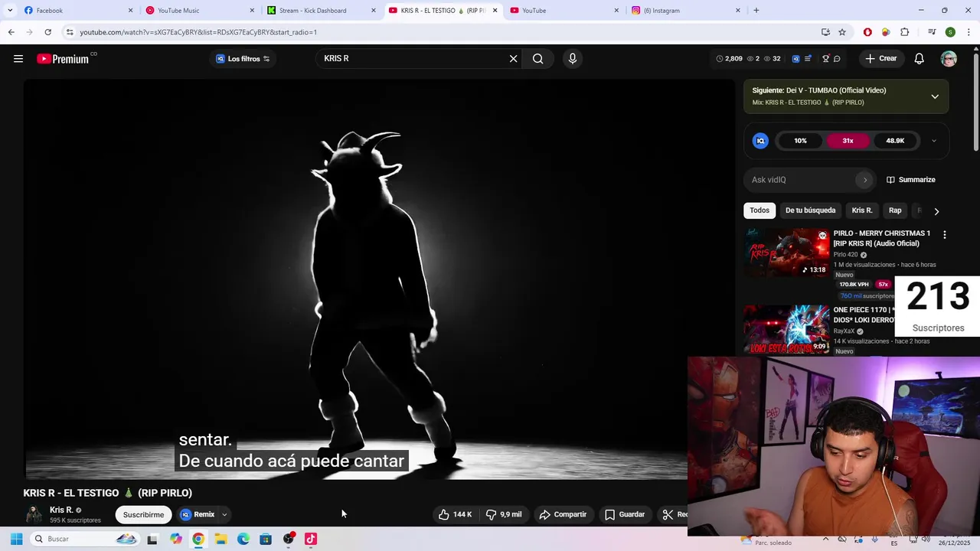
Task: Expand the vidIQ stats panel chevron
Action: 933,141
